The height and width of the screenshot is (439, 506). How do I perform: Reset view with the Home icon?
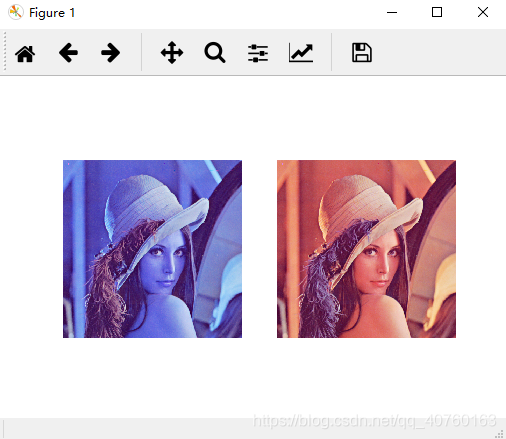click(25, 53)
